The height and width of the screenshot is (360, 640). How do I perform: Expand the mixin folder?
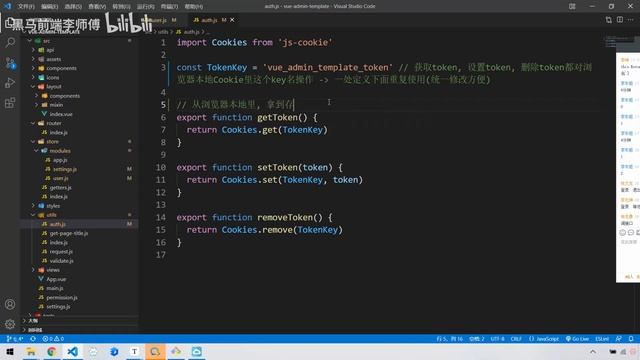point(36,105)
